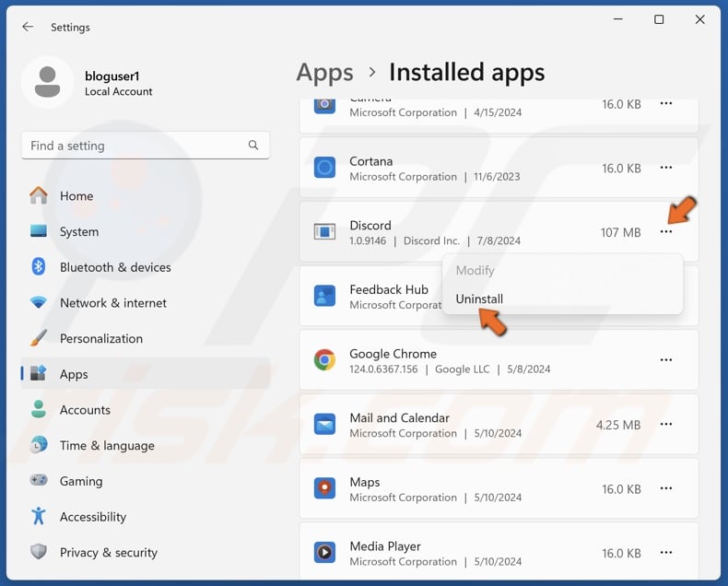The height and width of the screenshot is (586, 728).
Task: Click the bloguser1 profile avatar
Action: click(47, 82)
